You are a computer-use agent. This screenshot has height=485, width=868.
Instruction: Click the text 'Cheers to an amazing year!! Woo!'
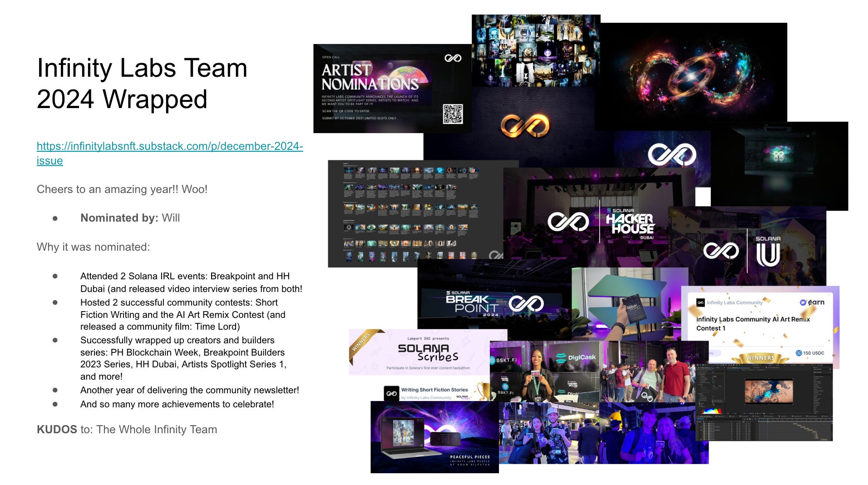coord(122,189)
